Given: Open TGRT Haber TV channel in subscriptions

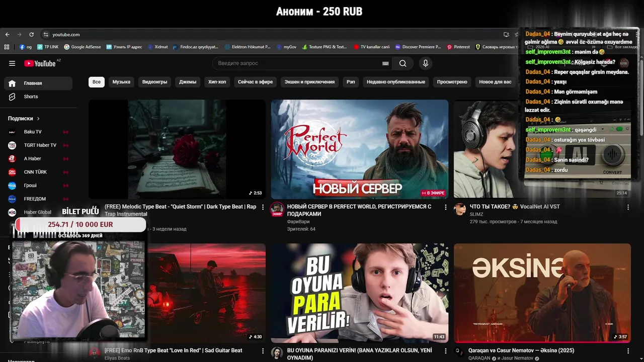Looking at the screenshot, I should click(x=38, y=145).
